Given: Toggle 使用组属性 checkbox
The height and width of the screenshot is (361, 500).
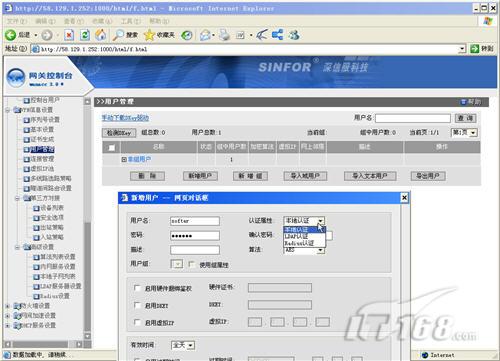Looking at the screenshot, I should click(191, 264).
